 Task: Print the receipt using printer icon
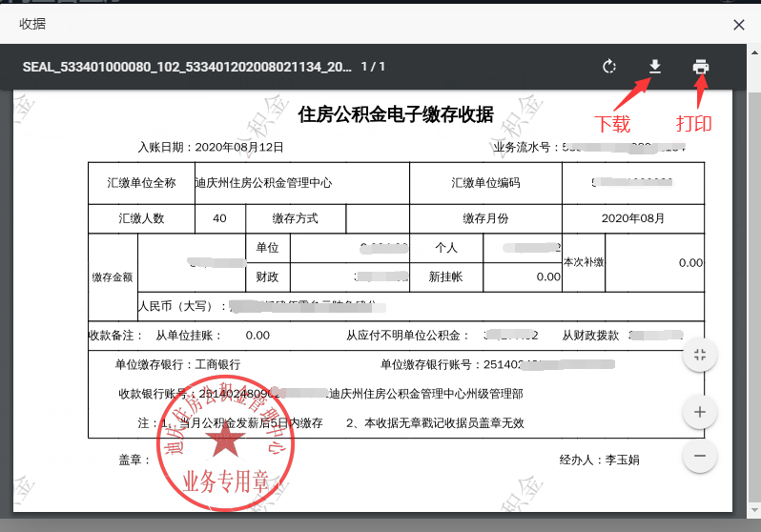(701, 67)
